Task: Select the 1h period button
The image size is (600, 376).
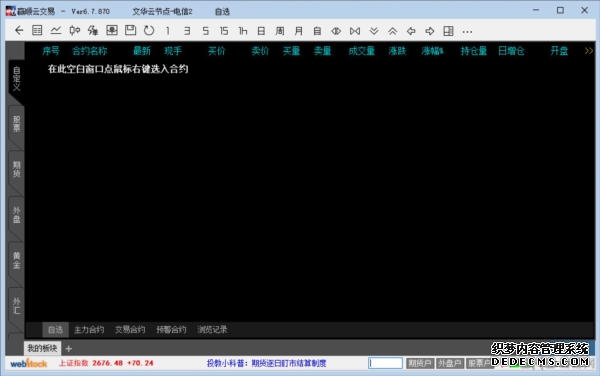Action: 243,31
